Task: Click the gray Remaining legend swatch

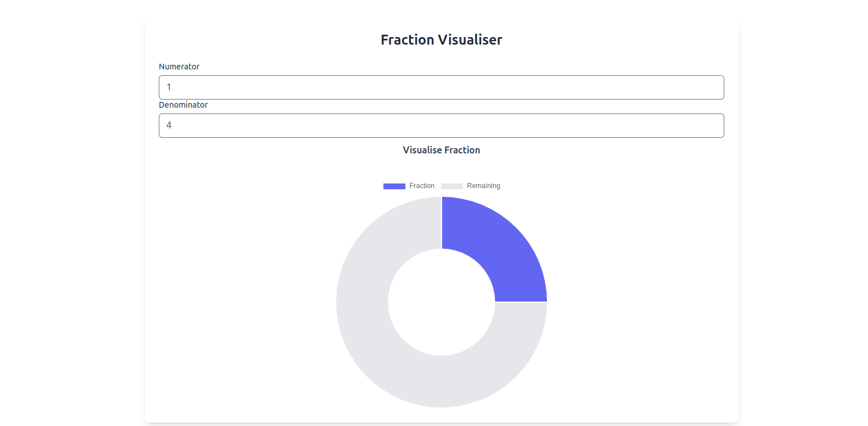Action: 452,186
